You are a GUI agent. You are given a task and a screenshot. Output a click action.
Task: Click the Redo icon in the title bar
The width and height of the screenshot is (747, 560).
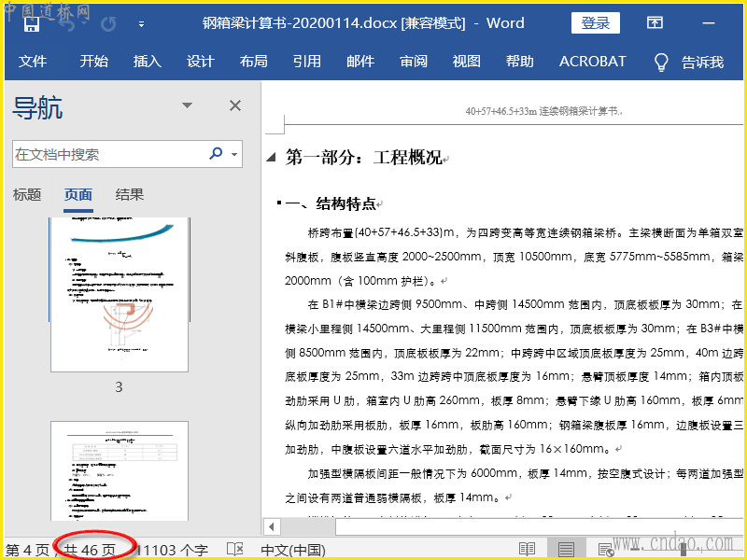coord(108,23)
